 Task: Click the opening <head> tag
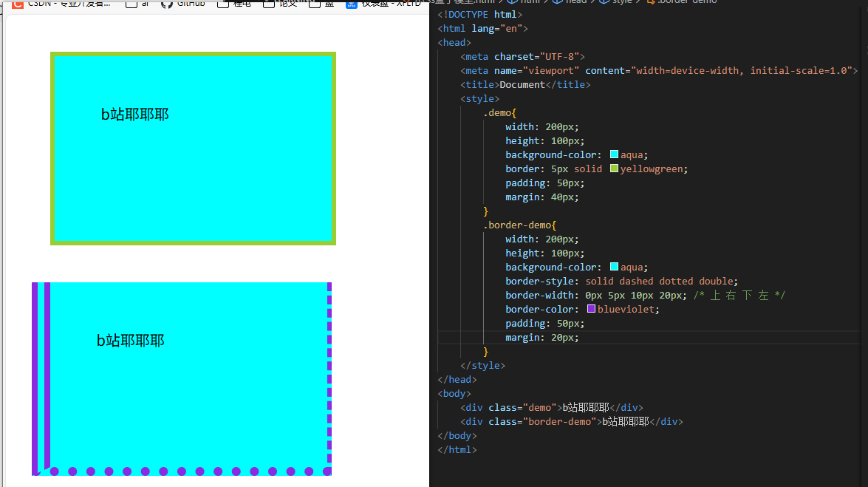pyautogui.click(x=454, y=43)
